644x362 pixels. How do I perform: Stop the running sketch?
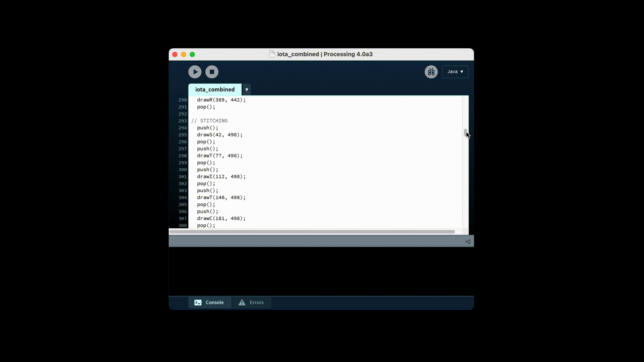click(212, 72)
